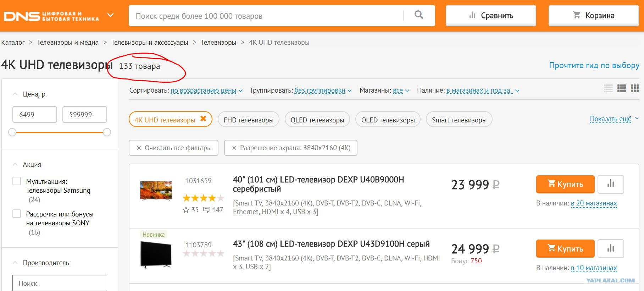
Task: Click 4K UHD телевизоры page heading
Action: [57, 65]
